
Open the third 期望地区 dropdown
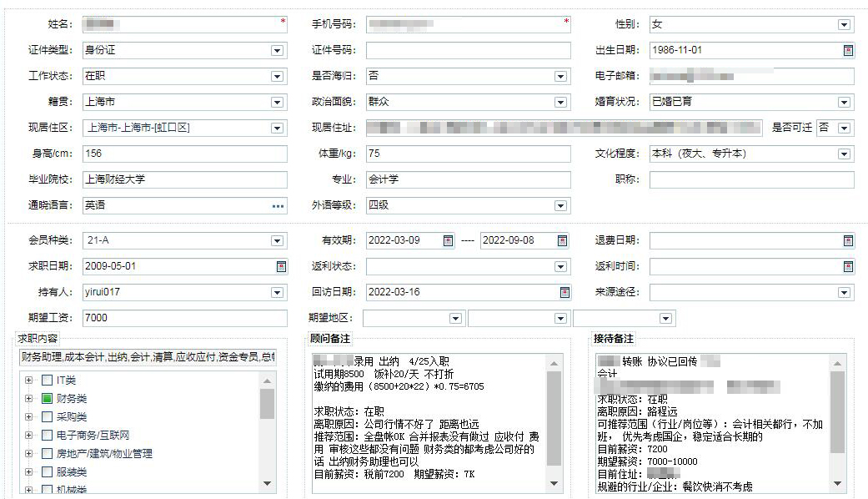(x=666, y=319)
